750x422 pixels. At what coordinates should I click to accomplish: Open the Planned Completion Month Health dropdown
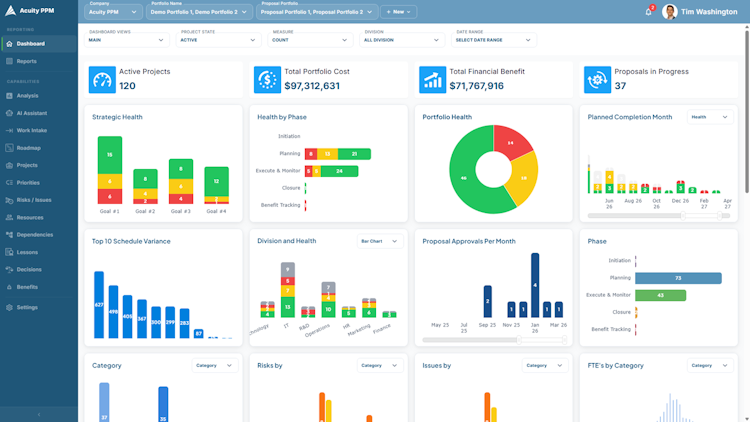point(710,117)
